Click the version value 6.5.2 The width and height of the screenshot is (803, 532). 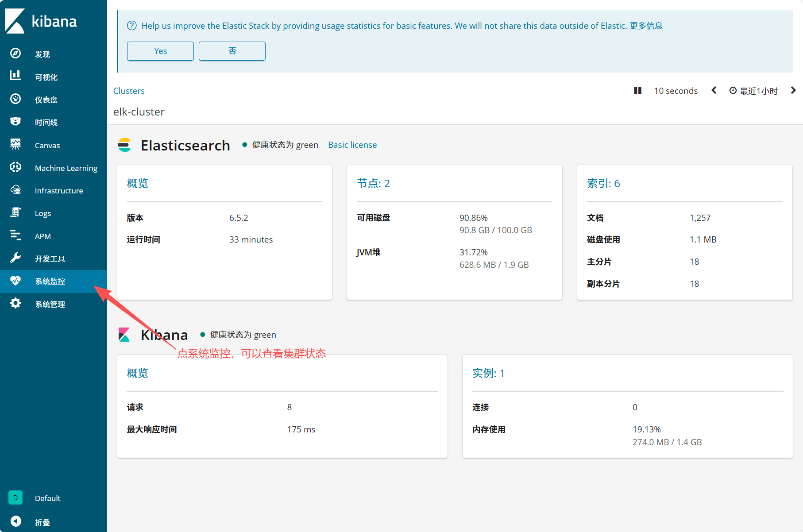(239, 218)
